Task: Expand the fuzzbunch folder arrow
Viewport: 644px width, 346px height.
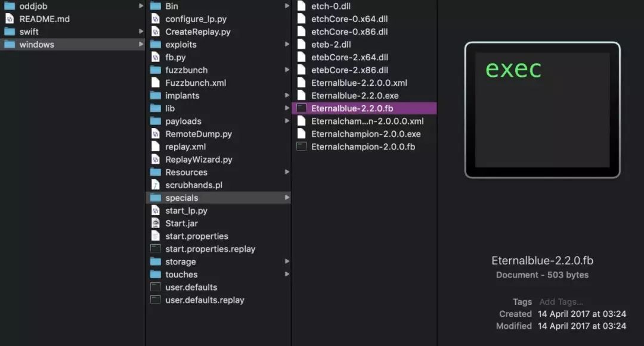Action: point(287,70)
